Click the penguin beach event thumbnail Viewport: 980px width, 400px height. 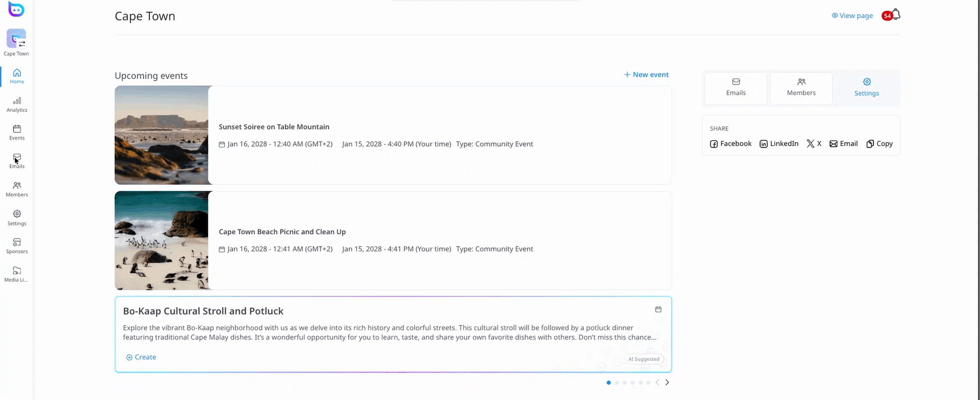pos(162,240)
